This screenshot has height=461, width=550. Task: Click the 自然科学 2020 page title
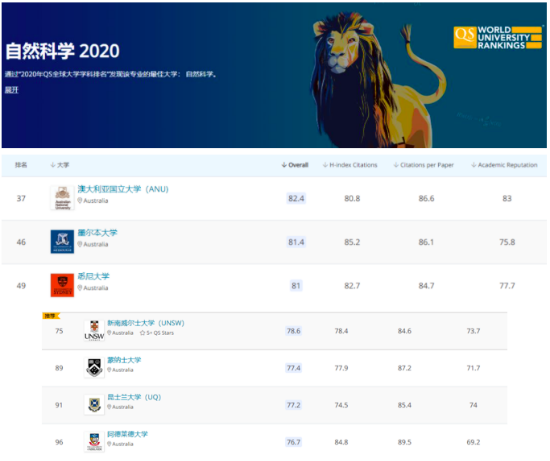click(x=62, y=51)
